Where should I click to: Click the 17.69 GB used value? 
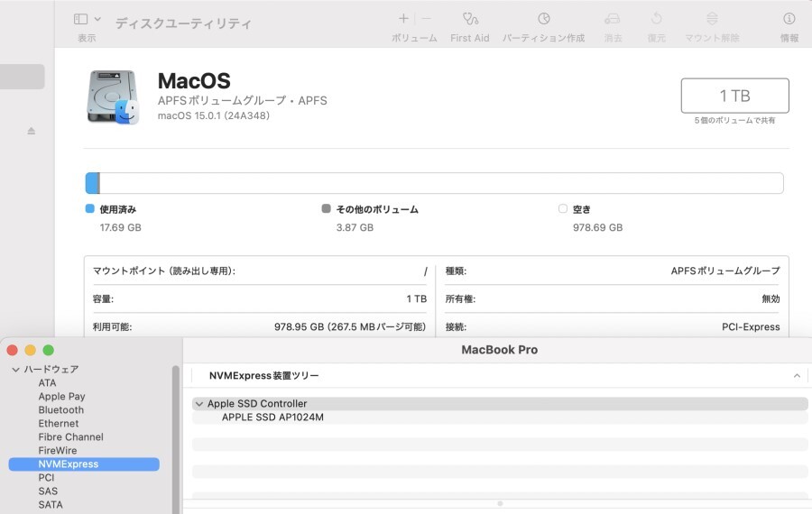point(120,227)
